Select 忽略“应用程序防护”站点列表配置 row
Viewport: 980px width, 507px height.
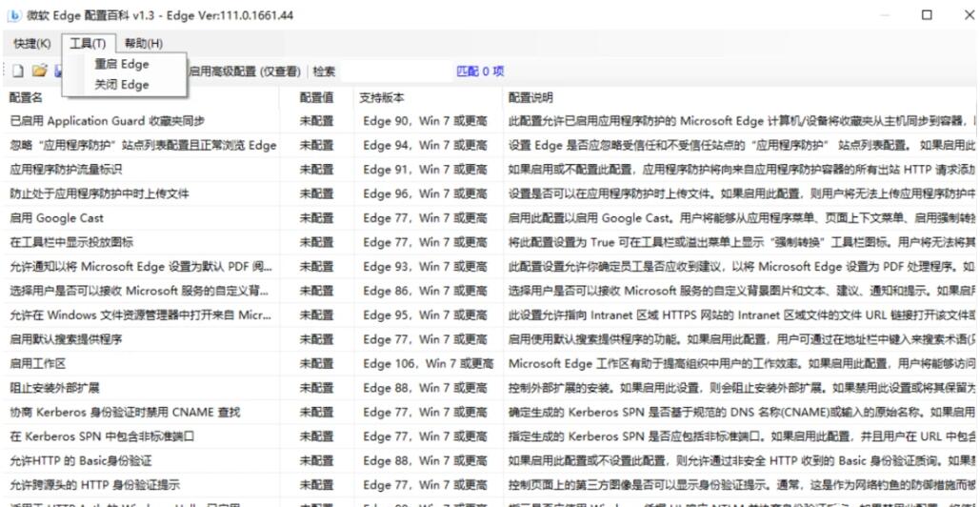490,146
